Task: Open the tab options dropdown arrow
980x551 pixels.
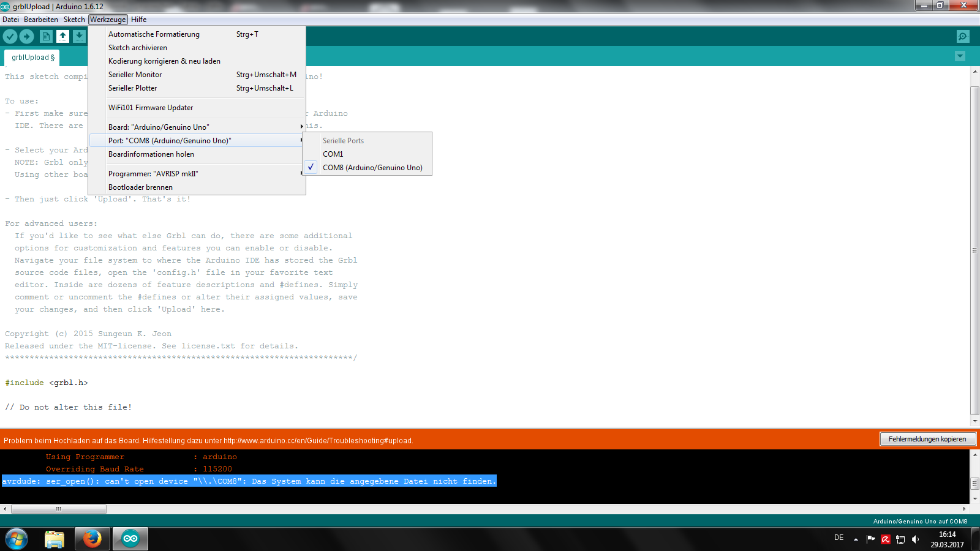Action: tap(960, 56)
